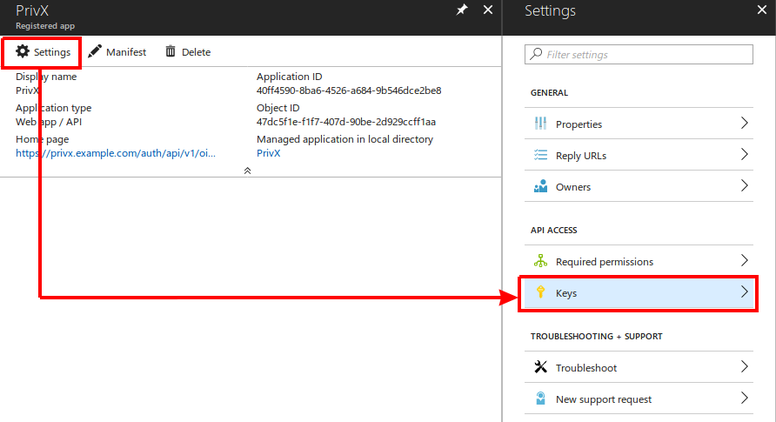This screenshot has height=422, width=776.
Task: Click the Settings gear icon
Action: [x=22, y=51]
